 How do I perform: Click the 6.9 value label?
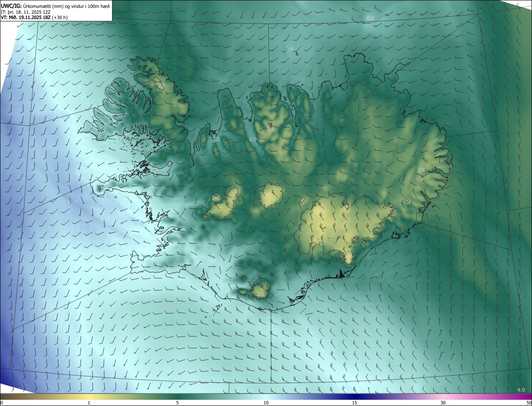253,139
